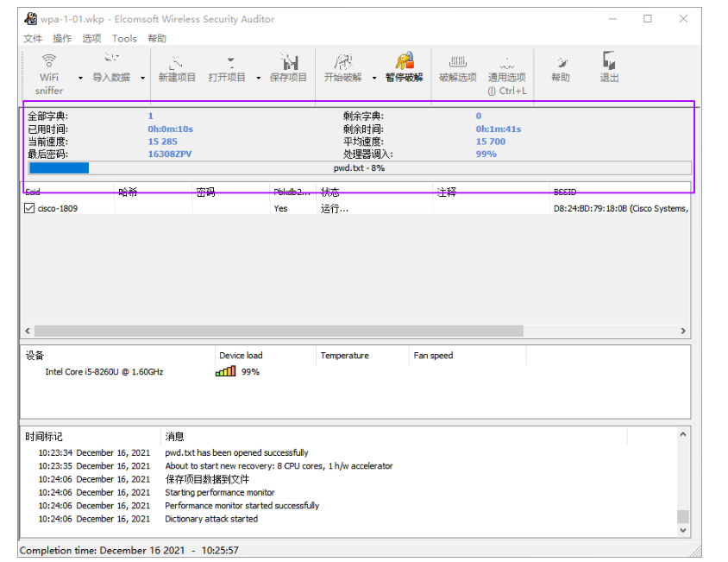Click the 时间标记 log column header
728x562 pixels.
click(x=91, y=437)
